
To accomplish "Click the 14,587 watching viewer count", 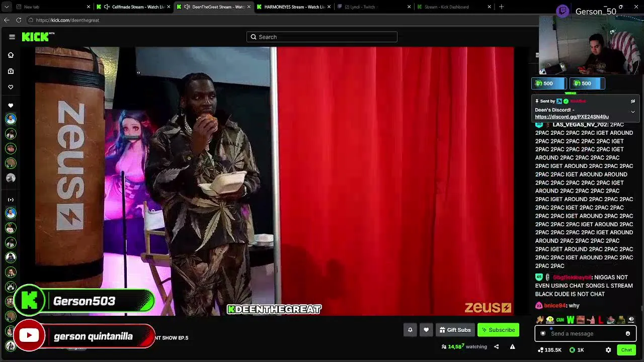I will 464,346.
